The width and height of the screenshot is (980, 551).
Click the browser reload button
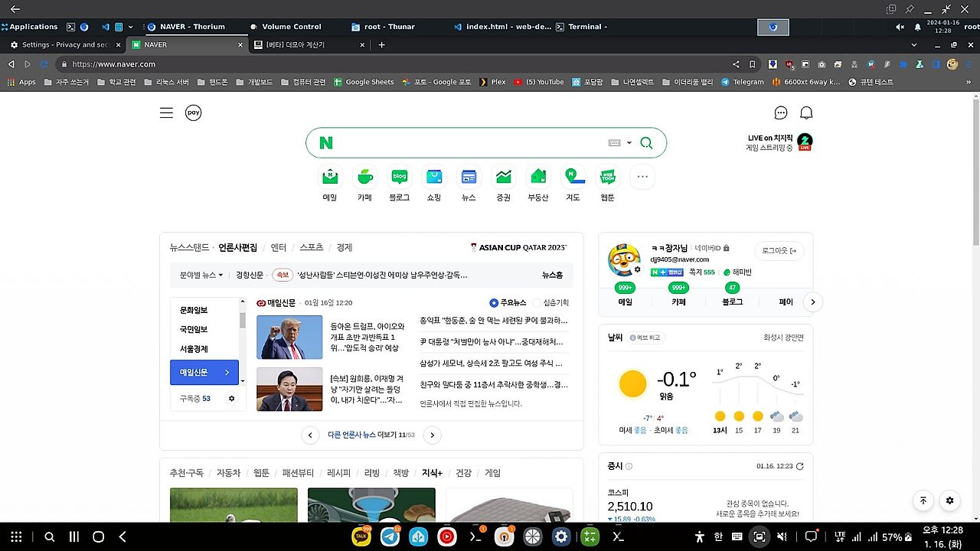[44, 64]
